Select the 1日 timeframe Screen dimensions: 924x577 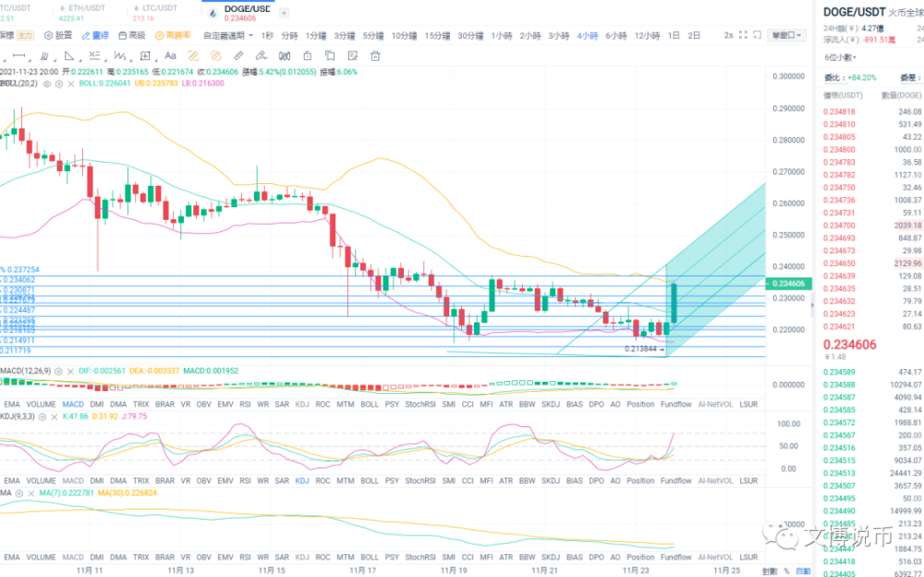click(x=674, y=35)
